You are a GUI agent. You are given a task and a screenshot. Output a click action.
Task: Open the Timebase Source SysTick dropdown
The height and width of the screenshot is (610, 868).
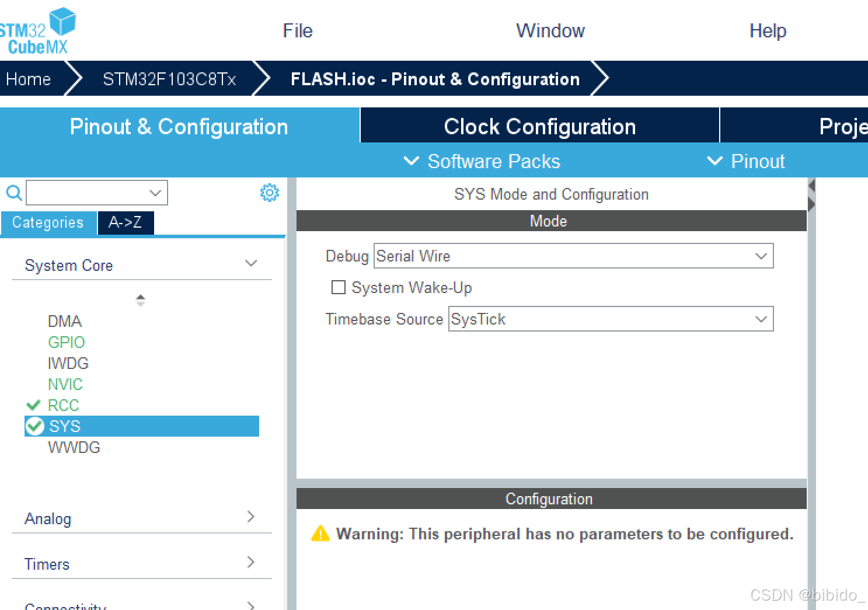pyautogui.click(x=611, y=319)
